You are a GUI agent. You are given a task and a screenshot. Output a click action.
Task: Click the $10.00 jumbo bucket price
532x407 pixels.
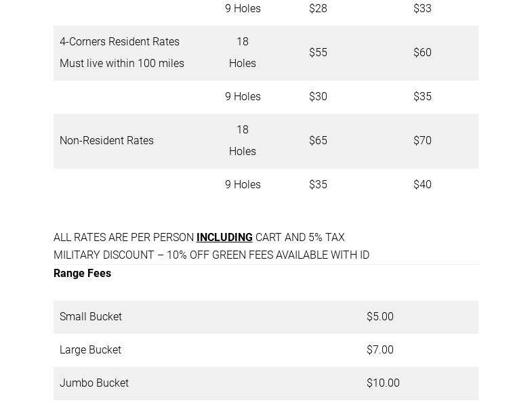(383, 383)
